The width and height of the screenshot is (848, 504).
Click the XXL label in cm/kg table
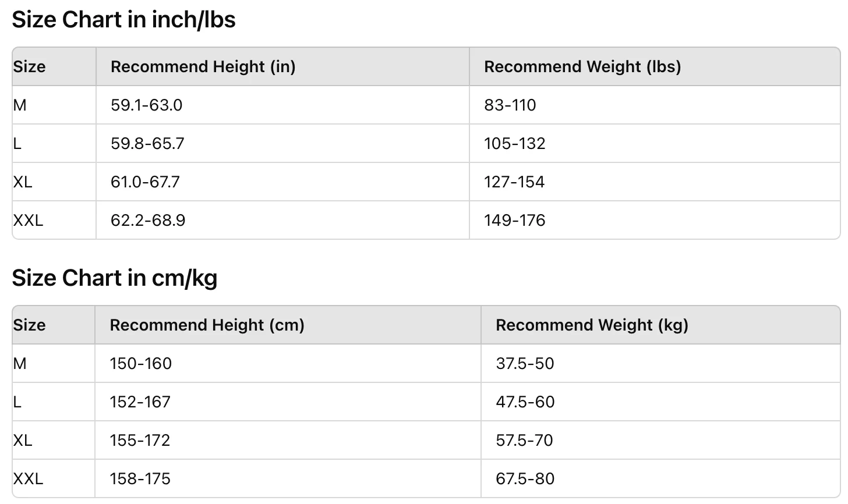point(28,479)
